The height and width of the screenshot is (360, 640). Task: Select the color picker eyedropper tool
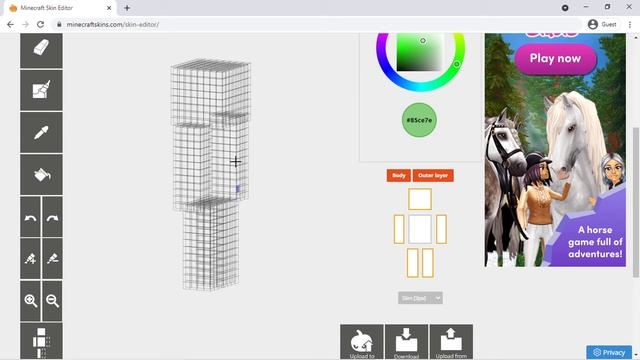[41, 133]
